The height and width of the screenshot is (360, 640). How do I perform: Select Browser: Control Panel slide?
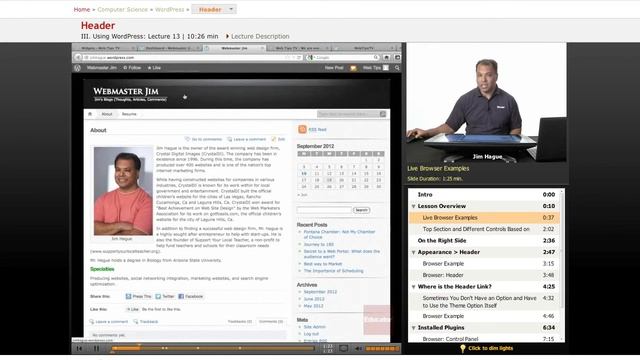(x=484, y=339)
